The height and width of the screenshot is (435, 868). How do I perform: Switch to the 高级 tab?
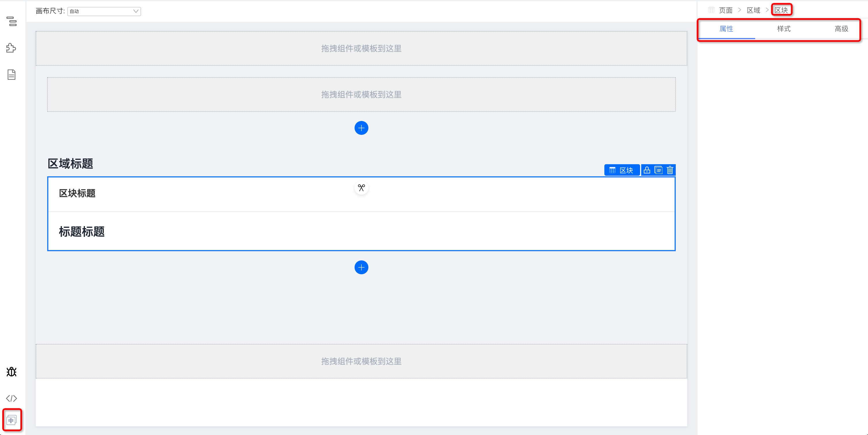[x=841, y=29]
